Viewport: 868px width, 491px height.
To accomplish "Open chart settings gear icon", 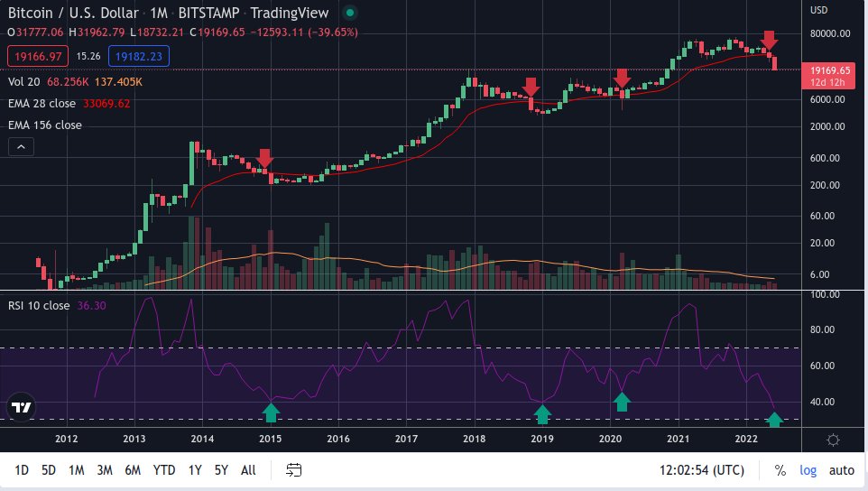I will tap(833, 440).
